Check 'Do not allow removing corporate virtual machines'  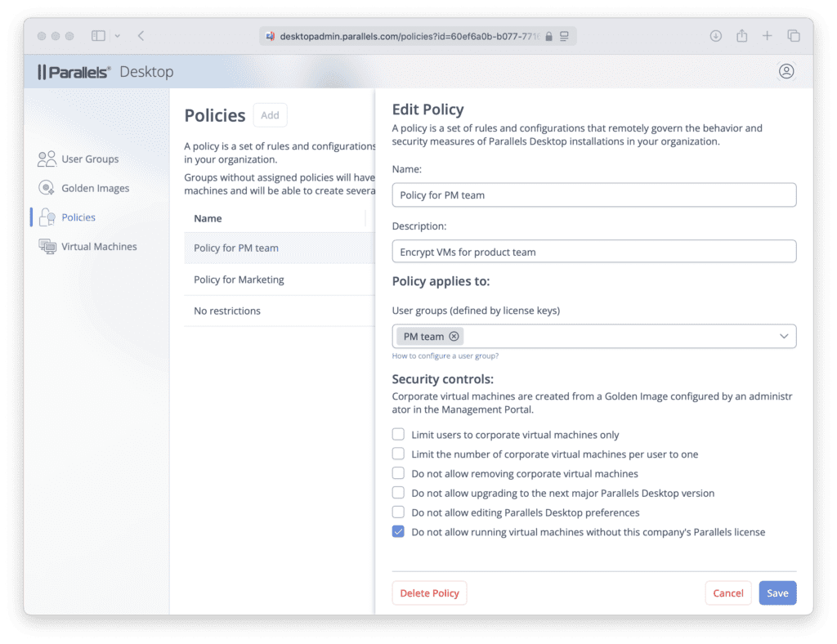(x=398, y=473)
